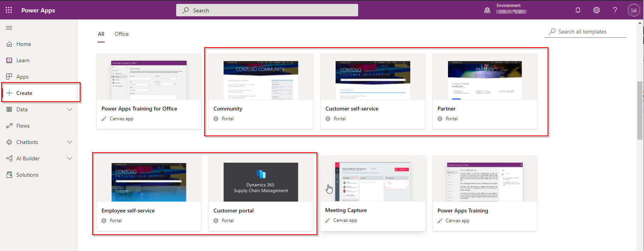Click globe icon under Community template

tap(216, 119)
